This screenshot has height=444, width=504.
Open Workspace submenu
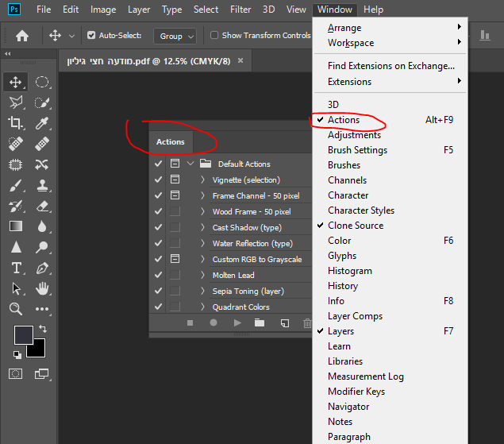click(x=390, y=42)
